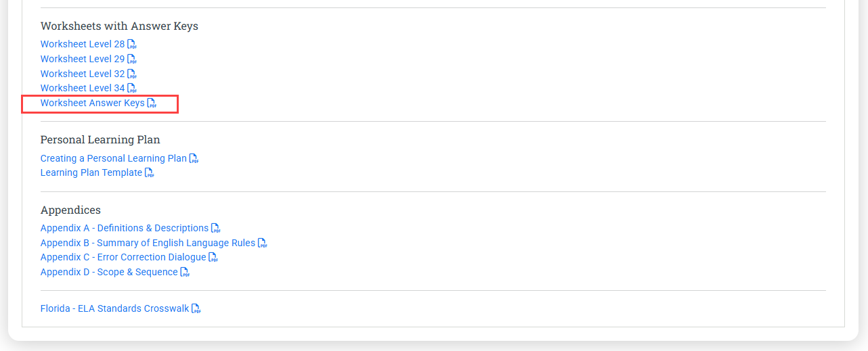Open the Worksheet Level 29 link
This screenshot has width=868, height=351.
click(83, 60)
